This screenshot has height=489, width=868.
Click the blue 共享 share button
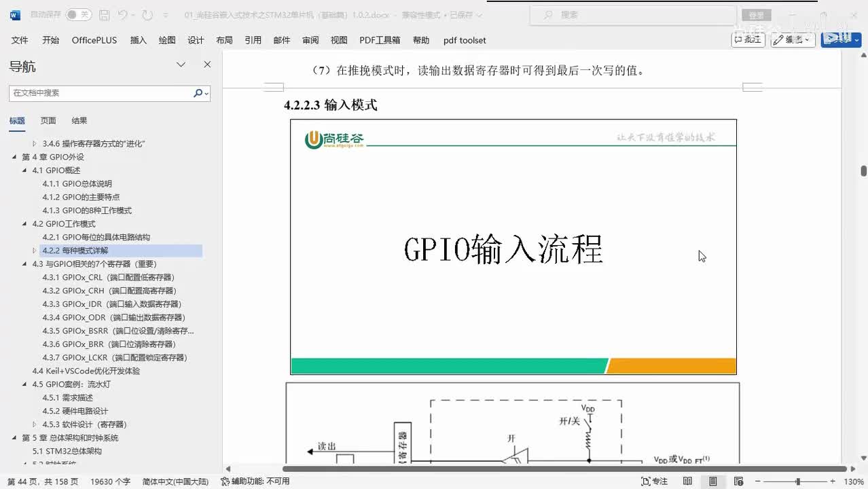click(x=841, y=40)
